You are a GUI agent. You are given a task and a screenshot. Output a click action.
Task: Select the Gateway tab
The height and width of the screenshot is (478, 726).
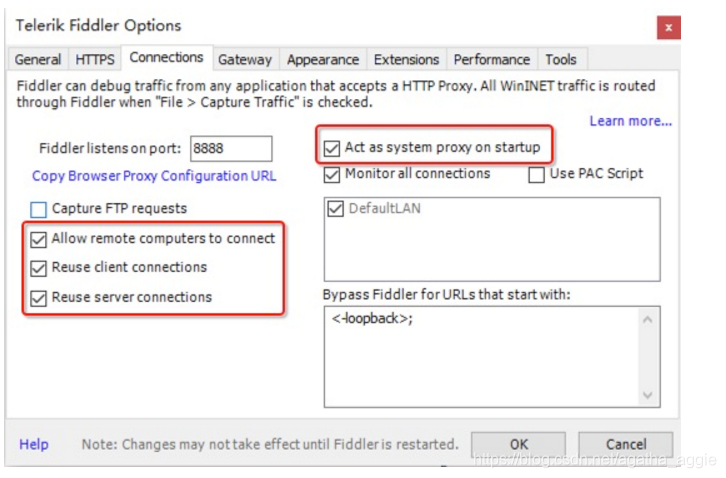click(x=245, y=59)
